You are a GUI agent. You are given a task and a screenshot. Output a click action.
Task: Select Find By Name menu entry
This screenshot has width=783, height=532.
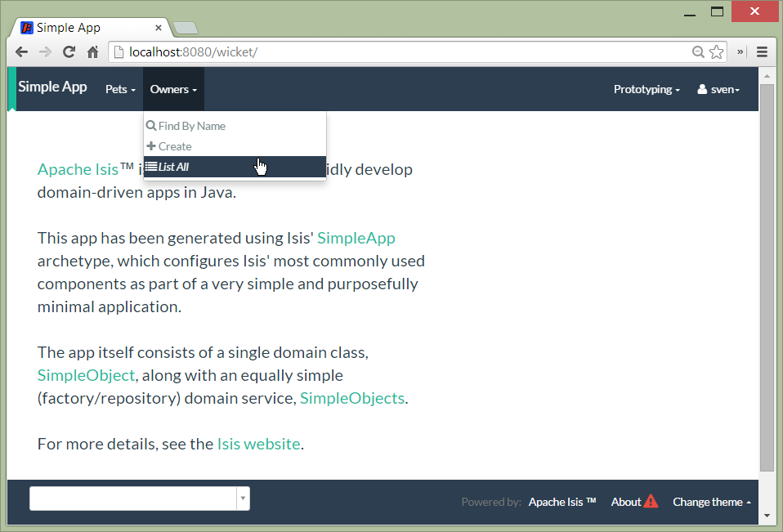[191, 126]
